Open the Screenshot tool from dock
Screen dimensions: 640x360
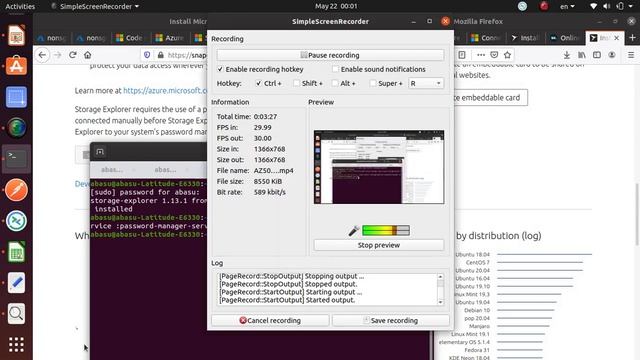pos(16,97)
